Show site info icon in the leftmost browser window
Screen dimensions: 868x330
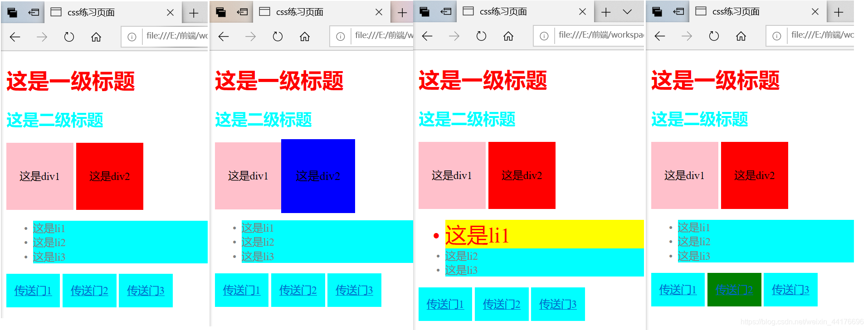click(132, 37)
